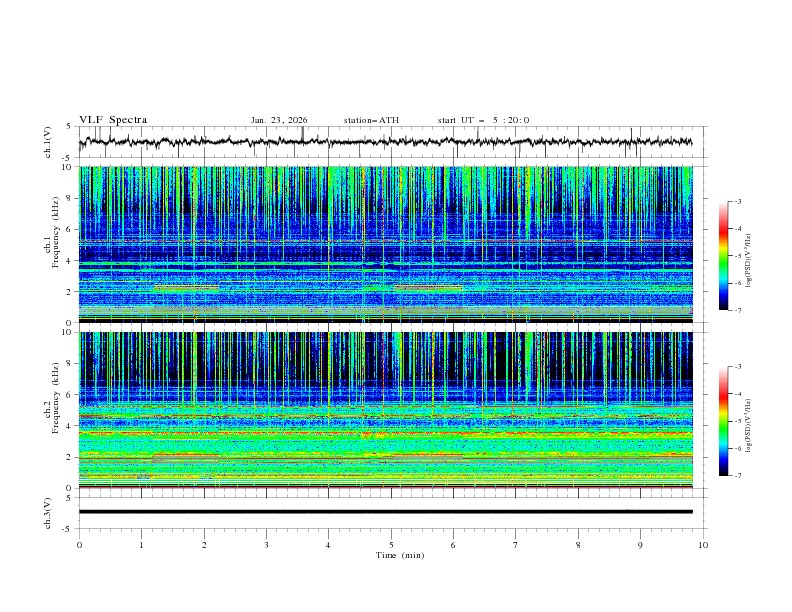This screenshot has height=612, width=792.
Task: Click the station=ATH label
Action: pyautogui.click(x=371, y=120)
